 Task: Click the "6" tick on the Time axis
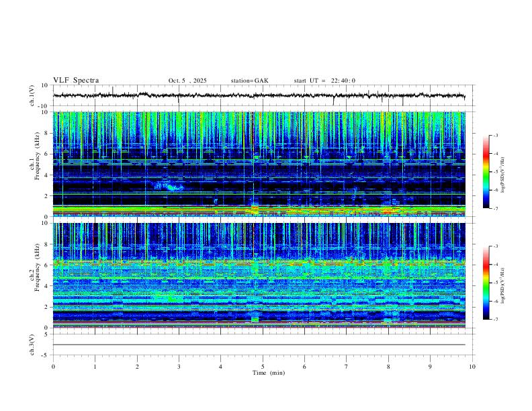pos(305,367)
